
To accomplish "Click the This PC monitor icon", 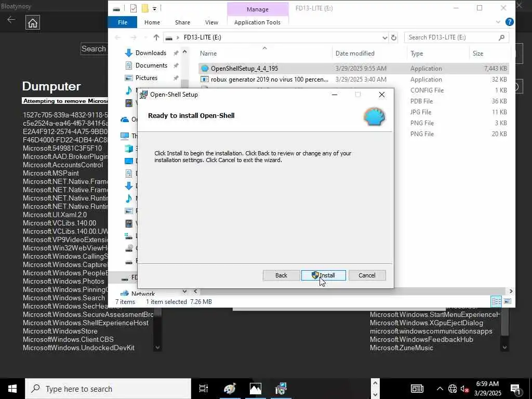I will [125, 136].
